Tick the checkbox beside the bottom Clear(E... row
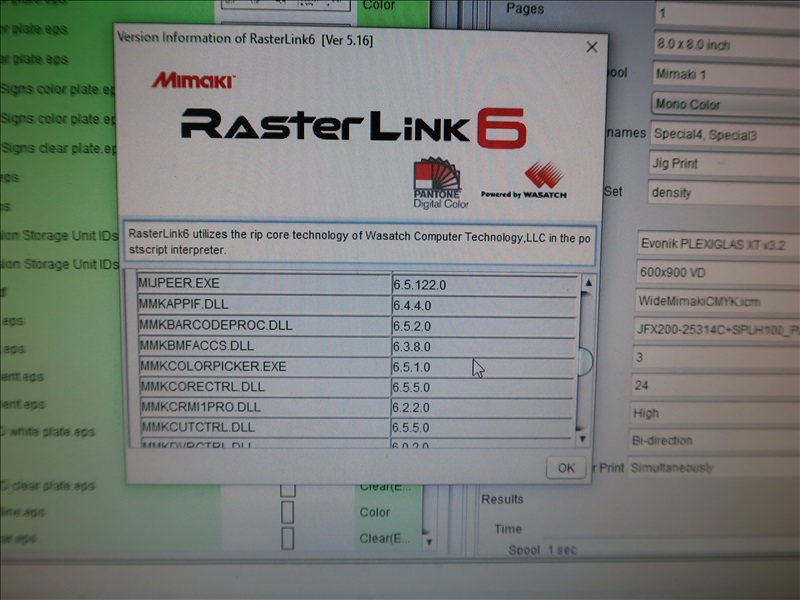The height and width of the screenshot is (600, 800). [x=288, y=539]
